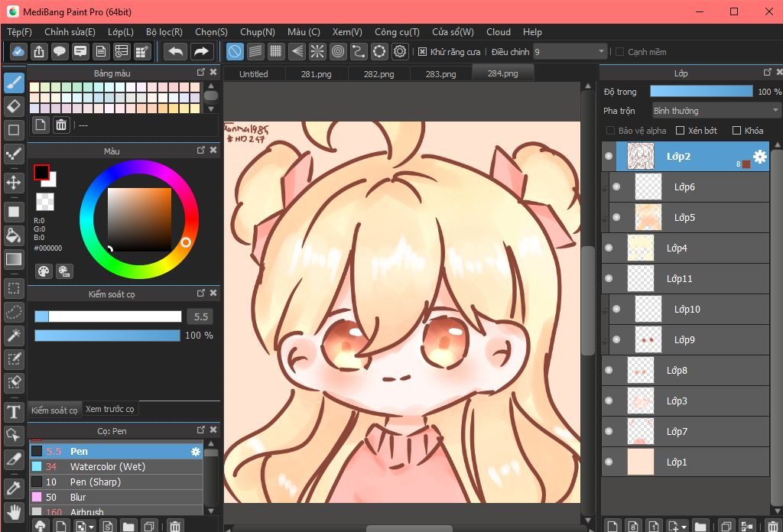Enable the parallel lines snap guide
Image resolution: width=783 pixels, height=532 pixels.
click(x=255, y=51)
